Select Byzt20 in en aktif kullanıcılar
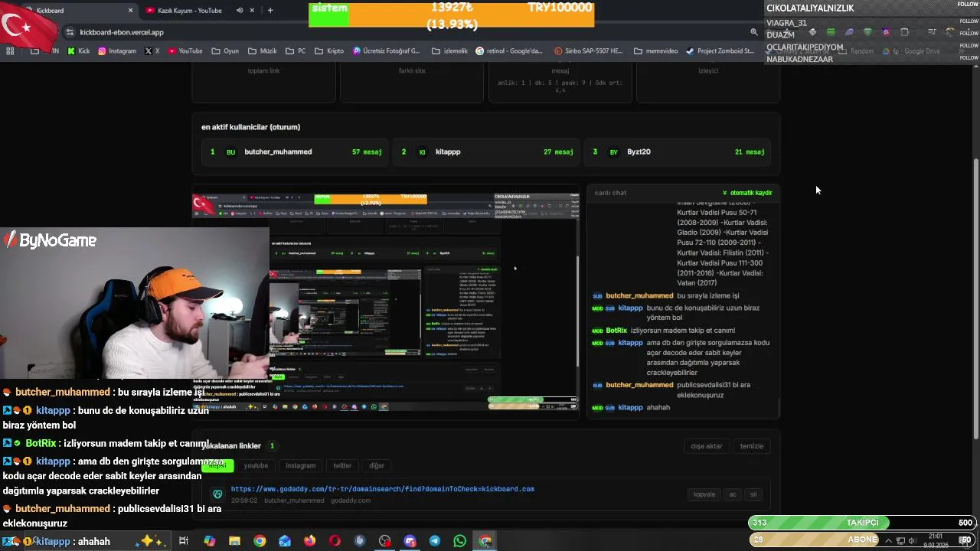This screenshot has height=551, width=980. click(x=678, y=152)
